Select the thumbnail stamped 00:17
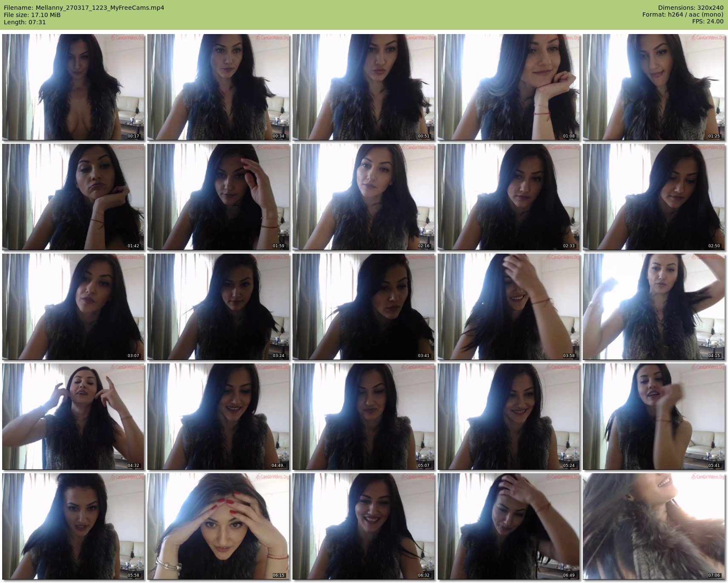Screen dimensions: 728x583 pos(73,87)
